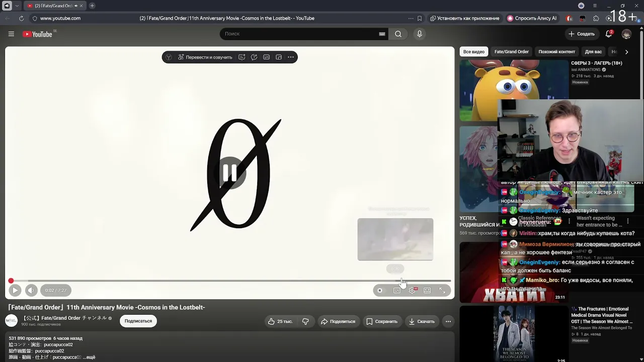This screenshot has width=644, height=362.
Task: Open the СФЕРЫ 3 - ЛАГЕРЬ (18+) video title
Action: (597, 63)
